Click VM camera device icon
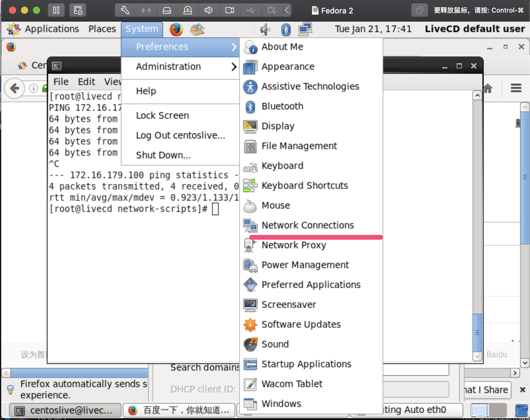 [230, 10]
